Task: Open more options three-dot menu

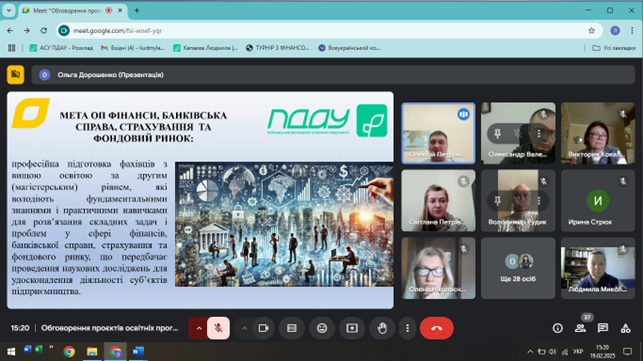Action: (407, 328)
